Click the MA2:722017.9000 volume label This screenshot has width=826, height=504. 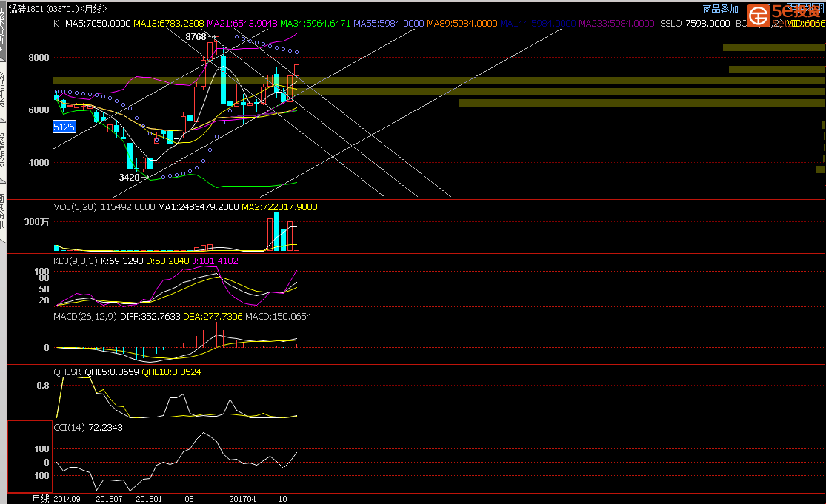[x=279, y=207]
